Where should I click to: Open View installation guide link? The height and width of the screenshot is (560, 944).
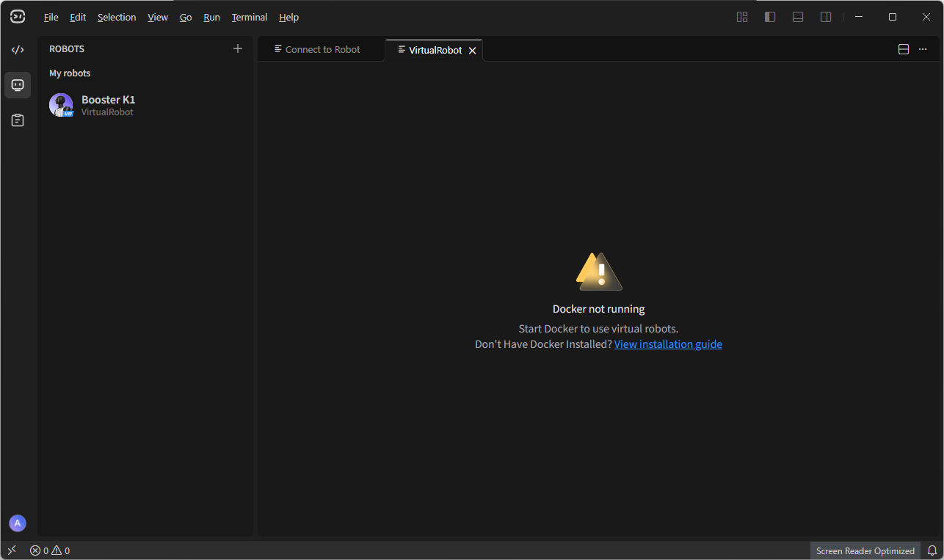668,344
